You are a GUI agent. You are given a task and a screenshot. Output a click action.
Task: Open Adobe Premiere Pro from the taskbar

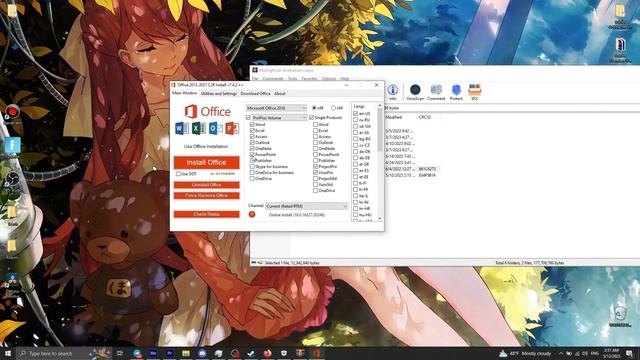coord(169,353)
